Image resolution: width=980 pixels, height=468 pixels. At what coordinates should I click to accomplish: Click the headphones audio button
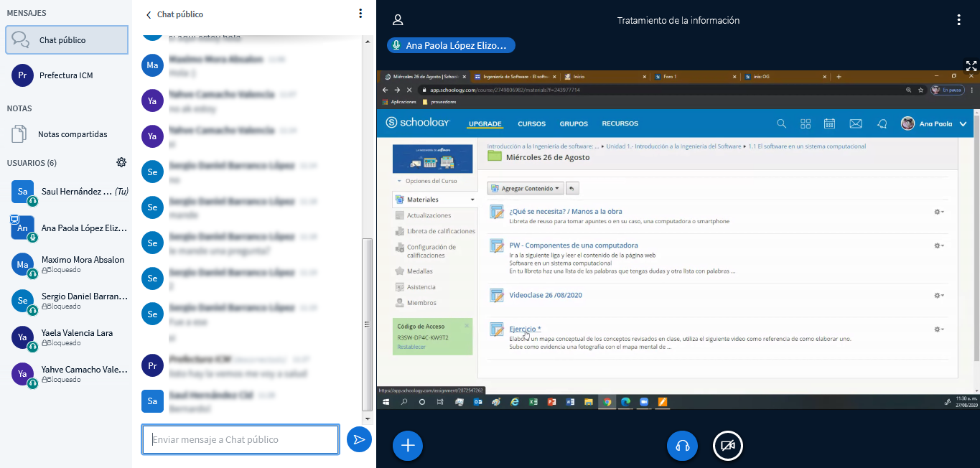[682, 446]
